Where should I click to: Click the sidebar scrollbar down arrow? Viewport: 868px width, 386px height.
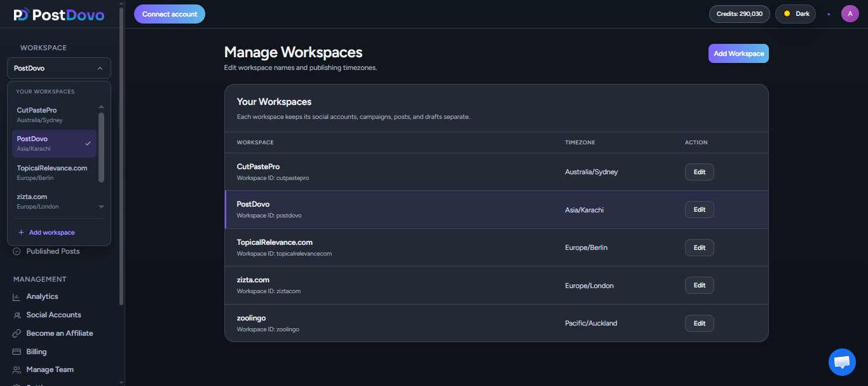(x=121, y=382)
